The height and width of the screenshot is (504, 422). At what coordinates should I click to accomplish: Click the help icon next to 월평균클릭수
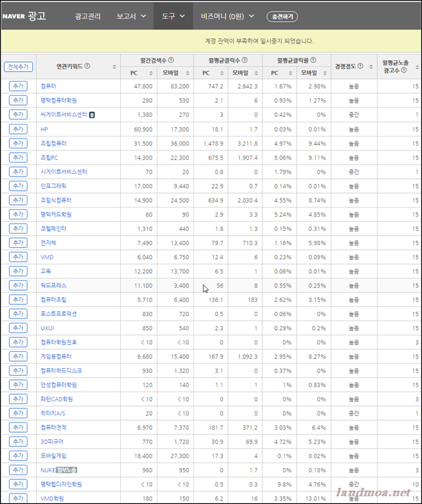pyautogui.click(x=244, y=60)
